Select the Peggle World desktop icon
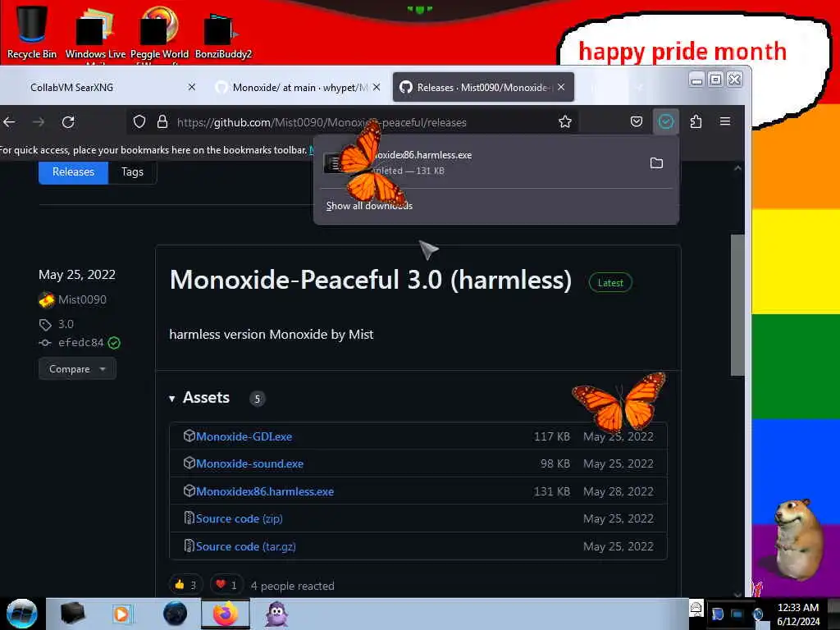This screenshot has height=630, width=840. (159, 33)
